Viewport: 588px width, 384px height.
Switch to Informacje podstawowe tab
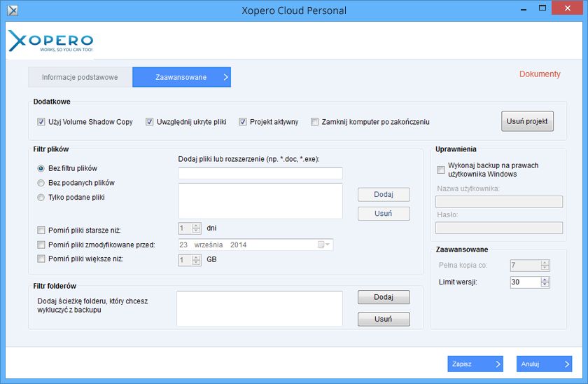coord(80,77)
